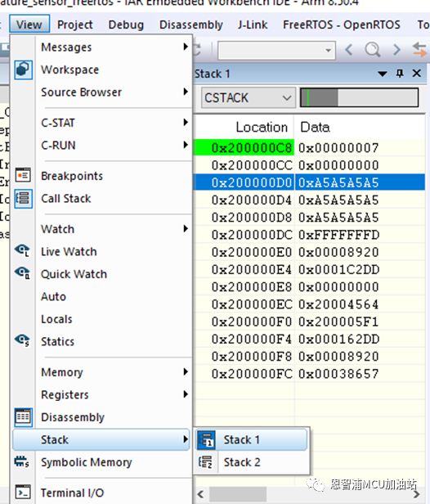Expand the Watch submenu
430x504 pixels.
(186, 228)
